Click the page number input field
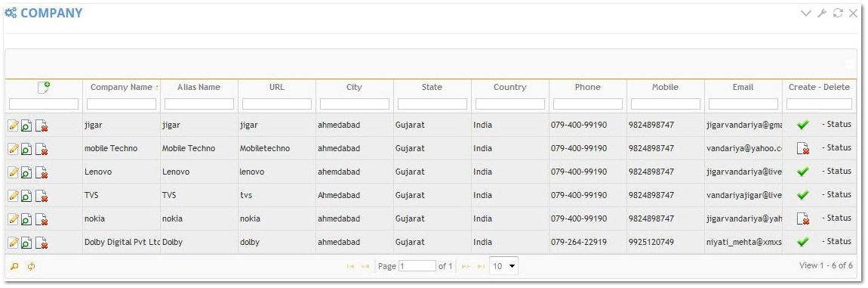The width and height of the screenshot is (868, 288). click(x=417, y=266)
